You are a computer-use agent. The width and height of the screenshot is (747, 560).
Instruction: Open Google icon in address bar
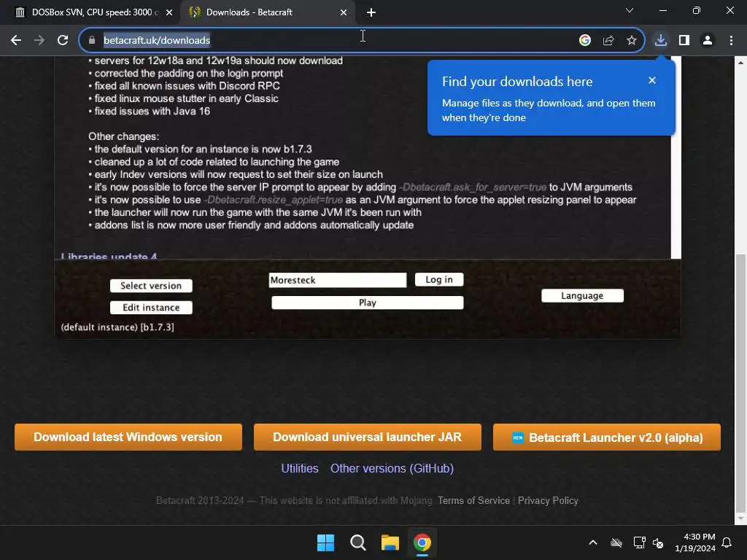[584, 41]
